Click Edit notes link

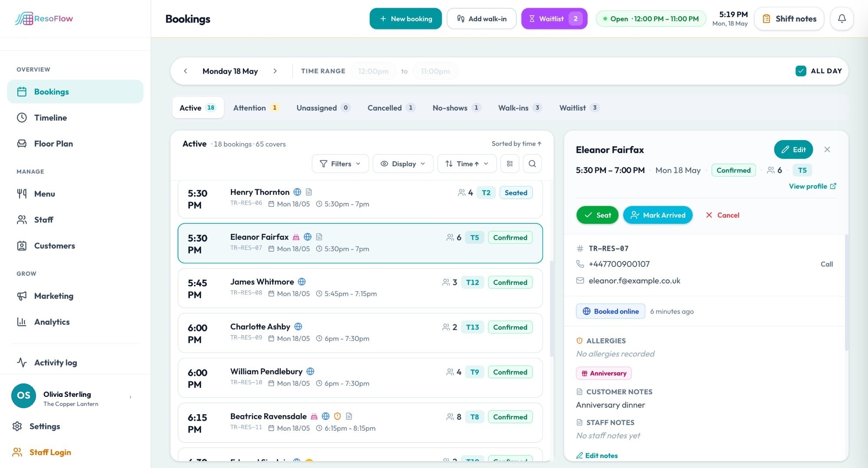point(597,455)
